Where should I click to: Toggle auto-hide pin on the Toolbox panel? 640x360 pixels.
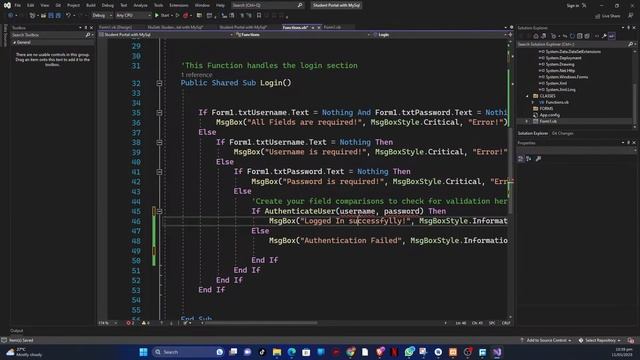[x=86, y=28]
